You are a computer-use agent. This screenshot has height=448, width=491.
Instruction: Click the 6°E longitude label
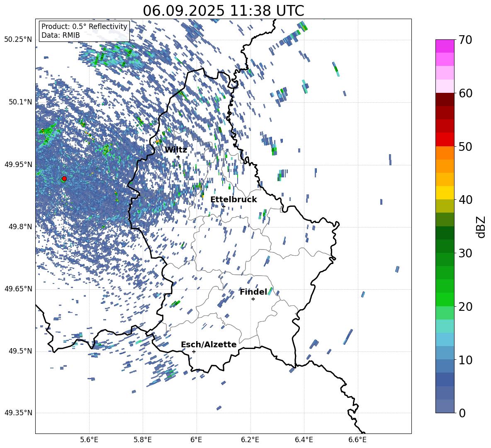click(x=196, y=440)
